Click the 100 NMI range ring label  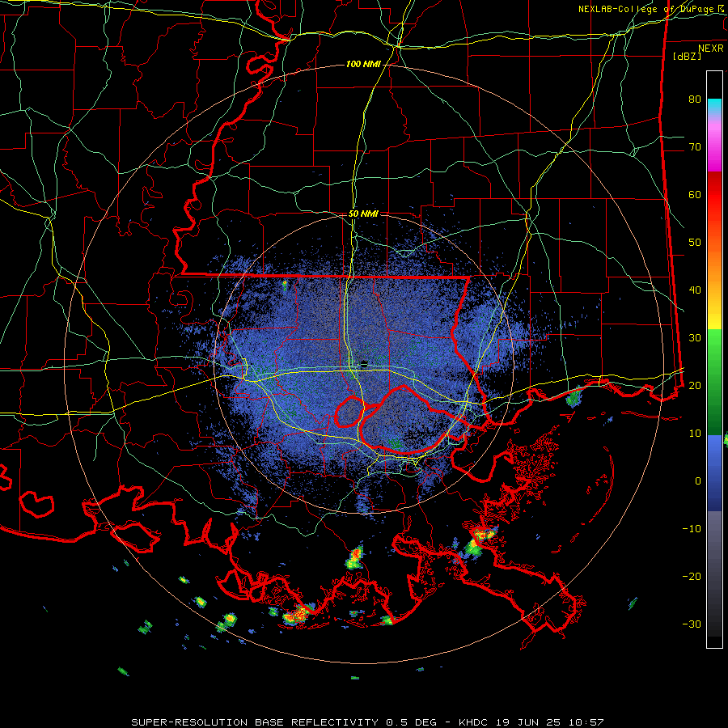point(363,64)
